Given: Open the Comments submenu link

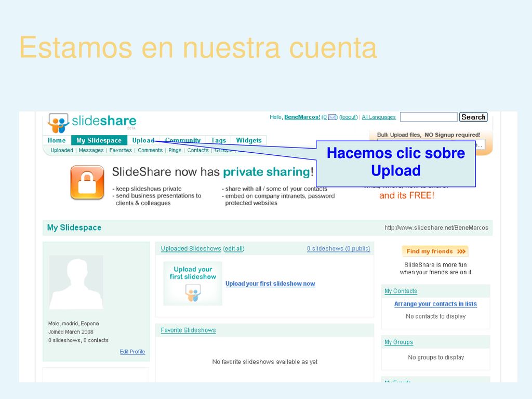Looking at the screenshot, I should click(x=150, y=150).
